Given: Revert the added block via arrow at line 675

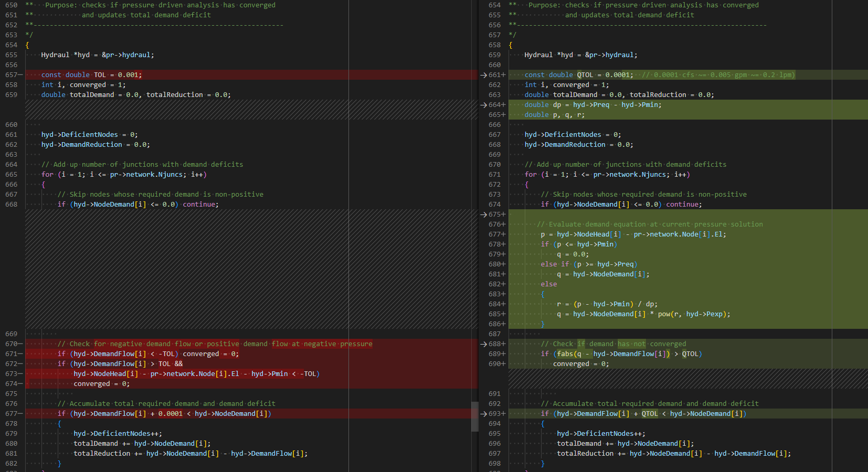Looking at the screenshot, I should [483, 214].
